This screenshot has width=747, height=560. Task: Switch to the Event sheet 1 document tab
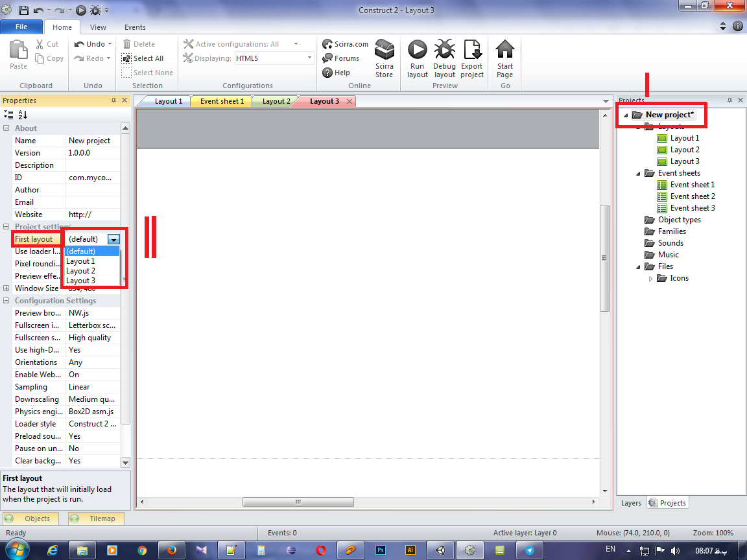222,101
